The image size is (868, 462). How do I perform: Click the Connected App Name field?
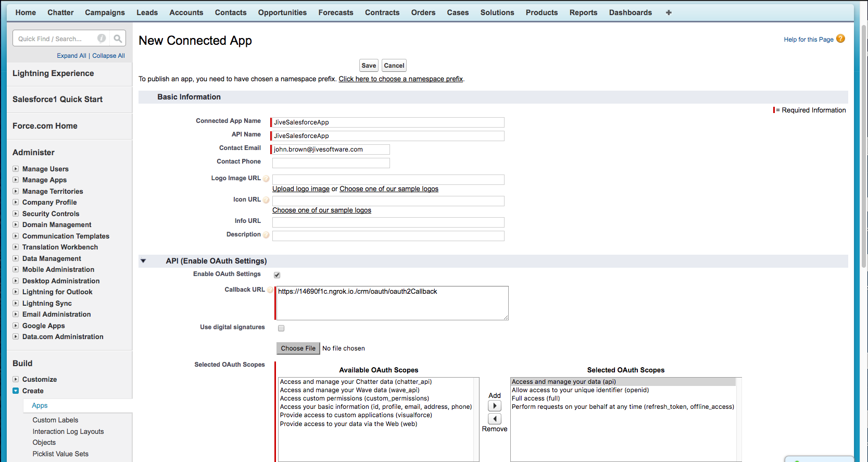point(388,122)
